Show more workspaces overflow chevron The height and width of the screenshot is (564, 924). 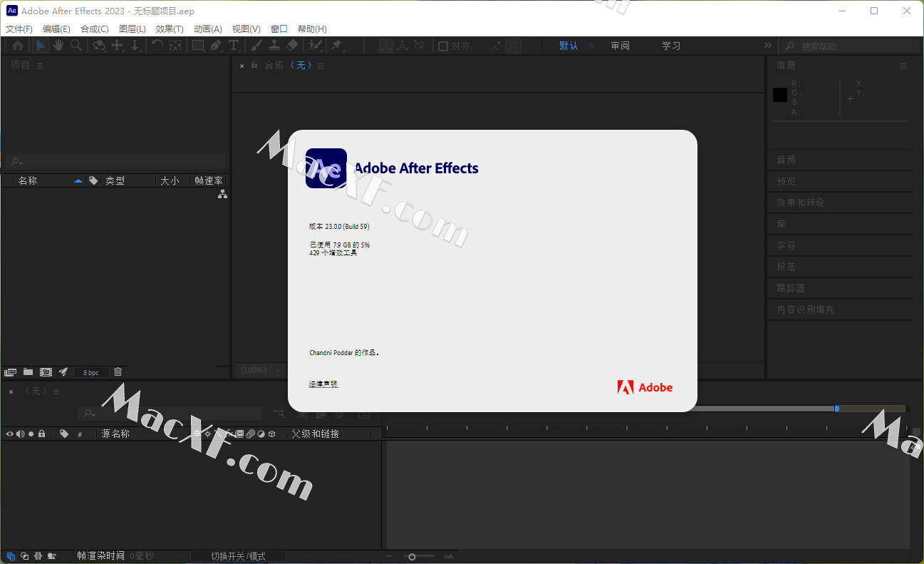(x=768, y=46)
